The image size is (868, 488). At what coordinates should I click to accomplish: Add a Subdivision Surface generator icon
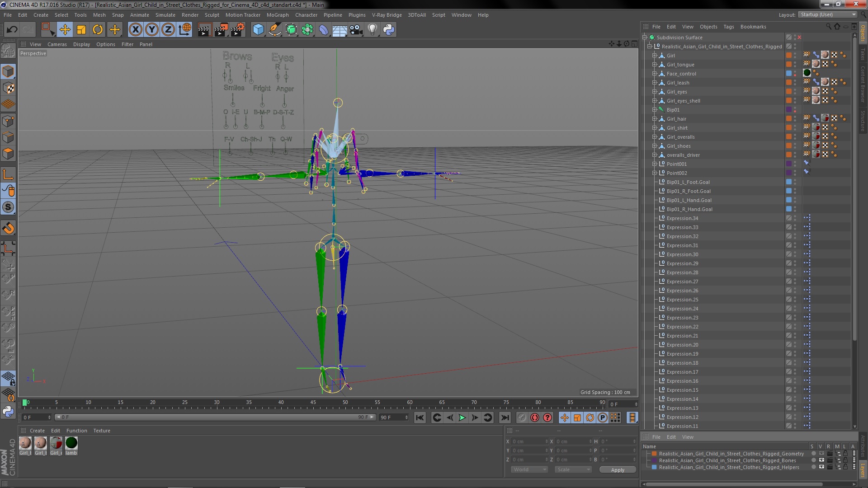291,30
